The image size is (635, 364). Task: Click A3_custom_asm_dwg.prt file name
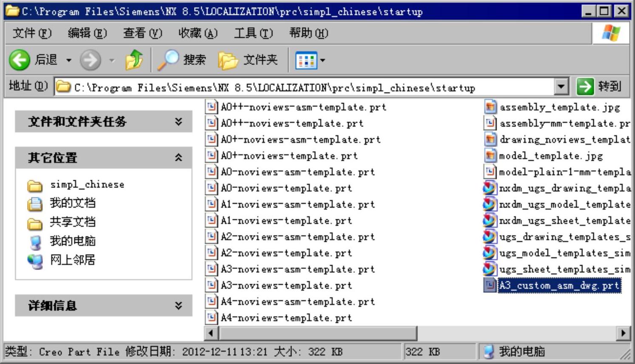(559, 285)
